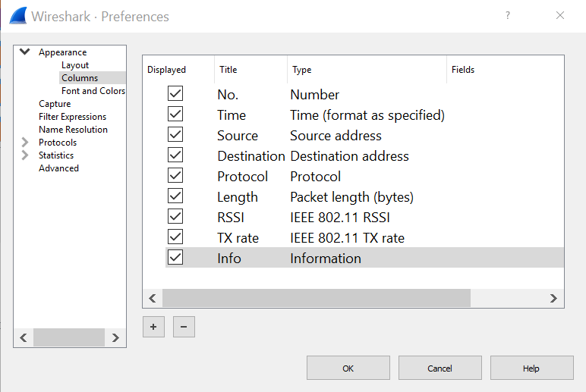Expand the Protocols tree section
586x392 pixels.
[x=24, y=143]
